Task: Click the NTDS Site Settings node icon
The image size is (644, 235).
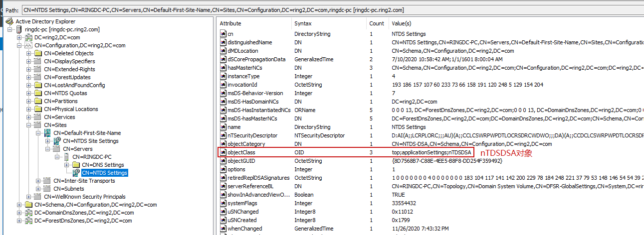Action: [57, 141]
